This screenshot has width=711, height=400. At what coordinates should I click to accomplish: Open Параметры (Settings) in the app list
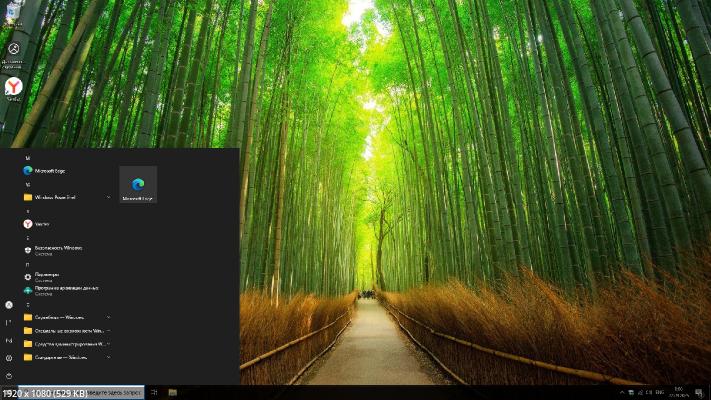[47, 275]
